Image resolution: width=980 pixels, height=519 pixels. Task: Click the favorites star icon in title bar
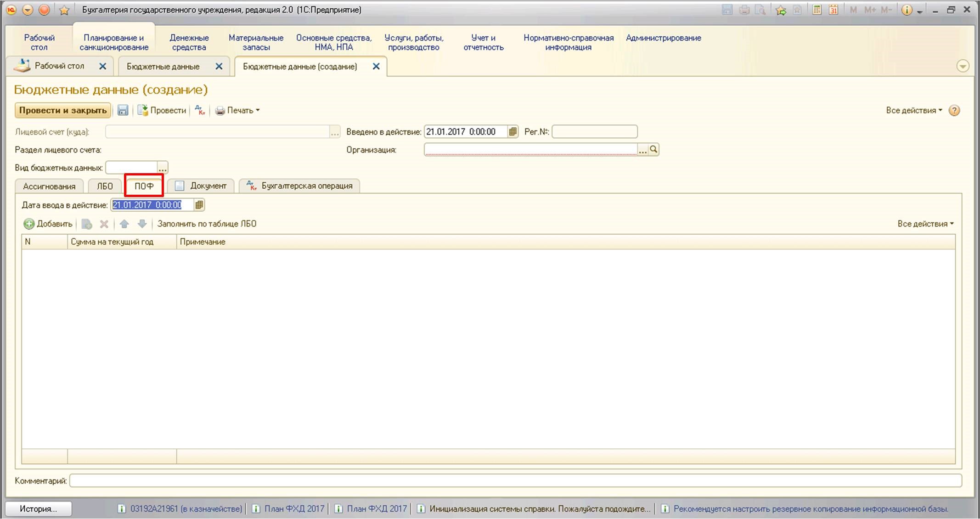64,10
